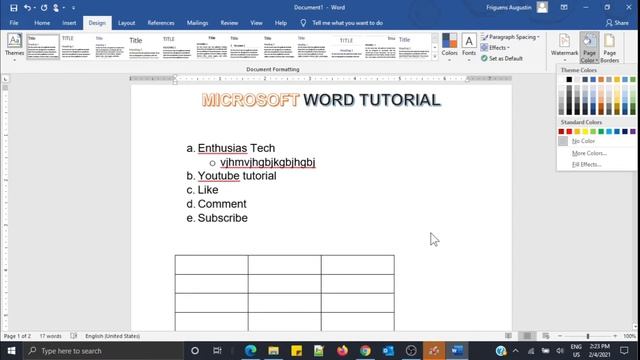
Task: Show hidden icons in system tray
Action: click(516, 351)
